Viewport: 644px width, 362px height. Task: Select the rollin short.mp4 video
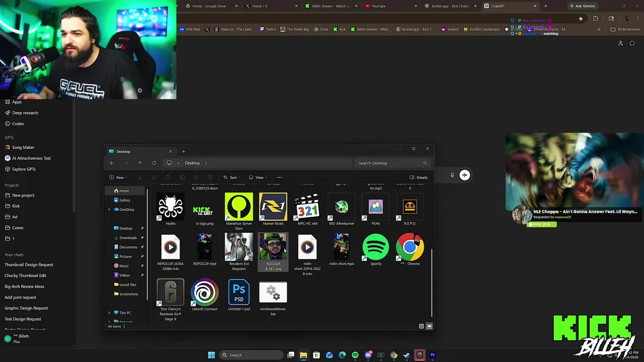(342, 250)
